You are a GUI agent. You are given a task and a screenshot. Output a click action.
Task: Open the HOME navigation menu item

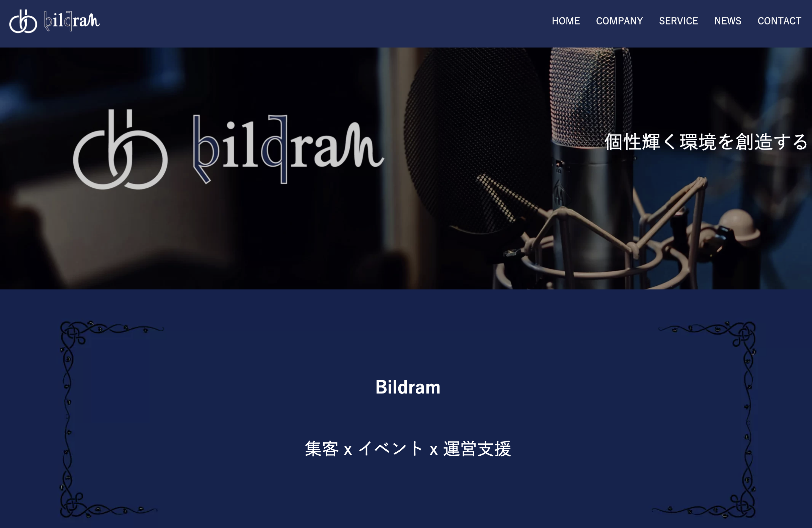click(x=566, y=21)
